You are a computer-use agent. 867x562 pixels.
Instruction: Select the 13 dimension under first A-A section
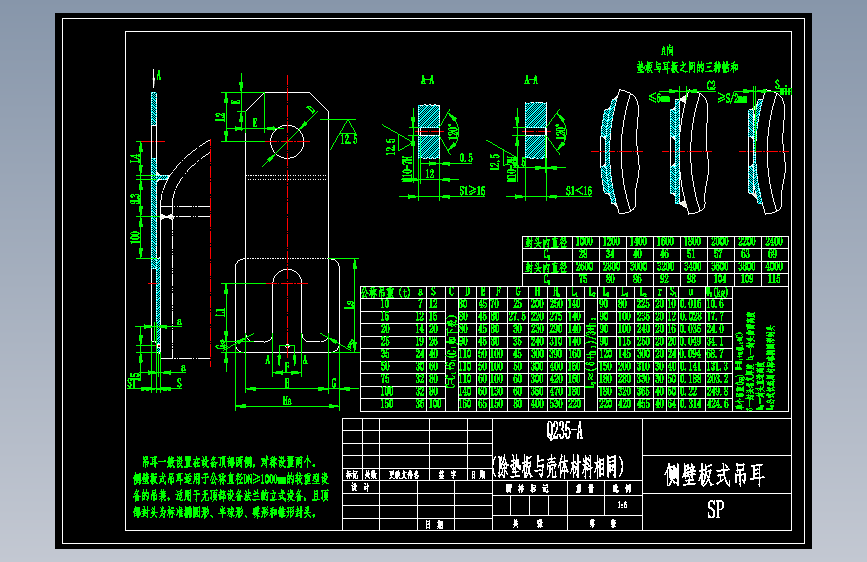click(x=429, y=174)
